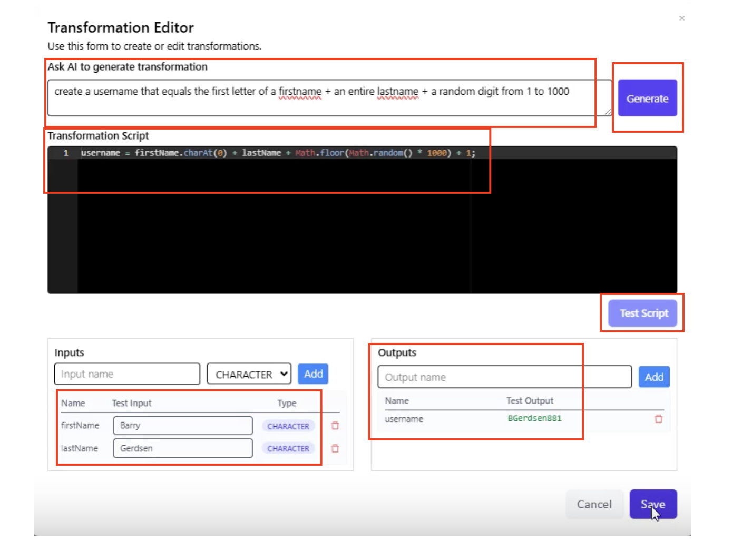Save the transformation
Image resolution: width=752 pixels, height=560 pixels.
pyautogui.click(x=653, y=504)
